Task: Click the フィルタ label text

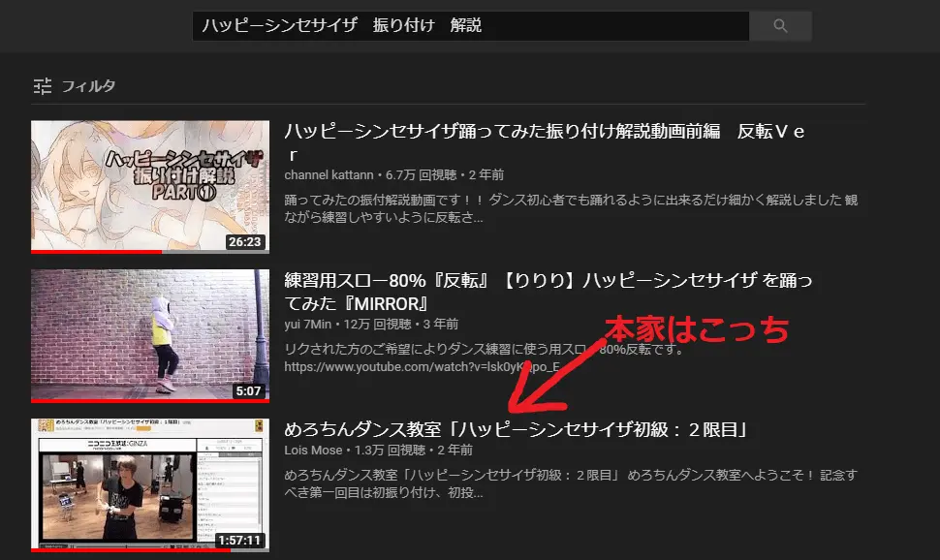Action: coord(88,86)
